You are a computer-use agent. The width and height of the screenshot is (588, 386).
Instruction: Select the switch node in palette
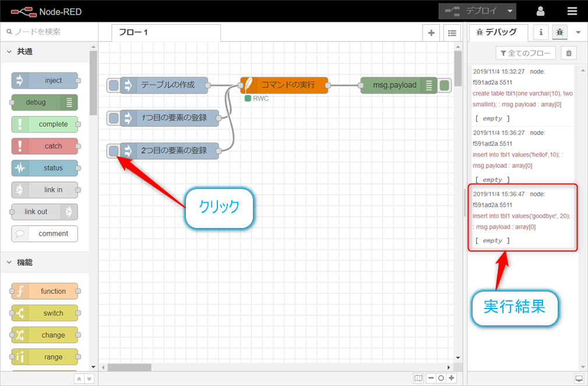[45, 313]
